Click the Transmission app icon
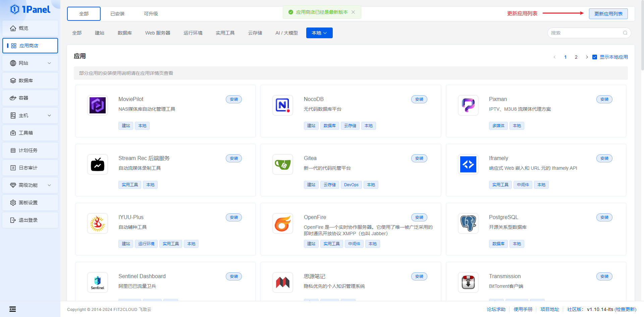The width and height of the screenshot is (644, 317). tap(468, 282)
